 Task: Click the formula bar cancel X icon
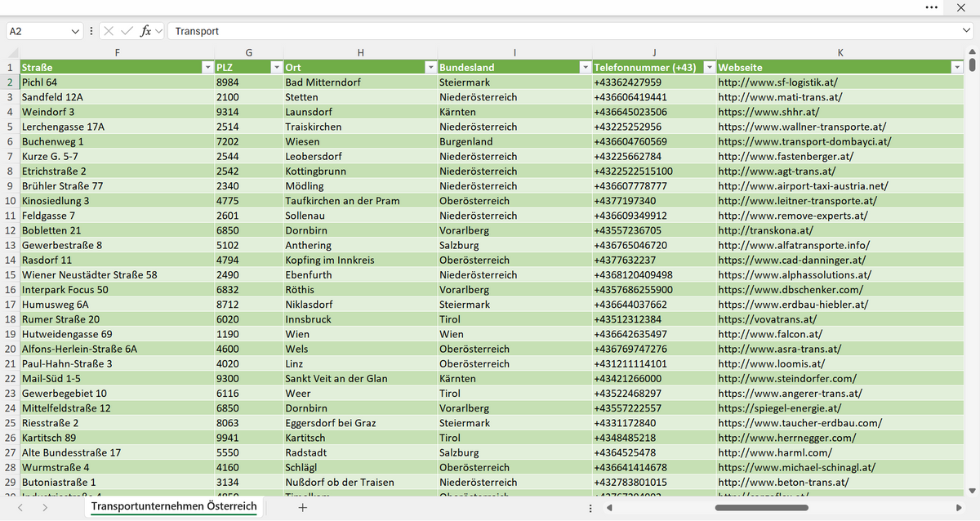109,31
